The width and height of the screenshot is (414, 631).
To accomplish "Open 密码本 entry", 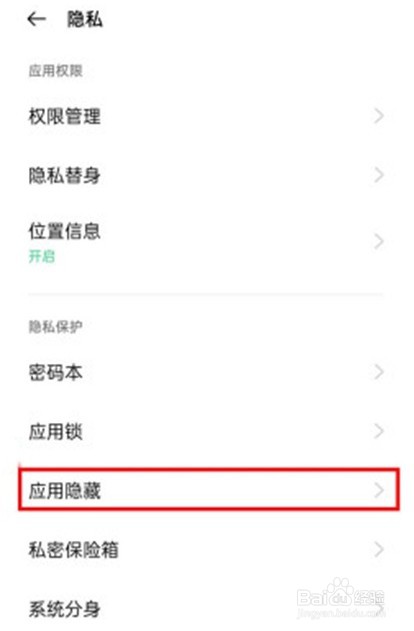I will [207, 372].
